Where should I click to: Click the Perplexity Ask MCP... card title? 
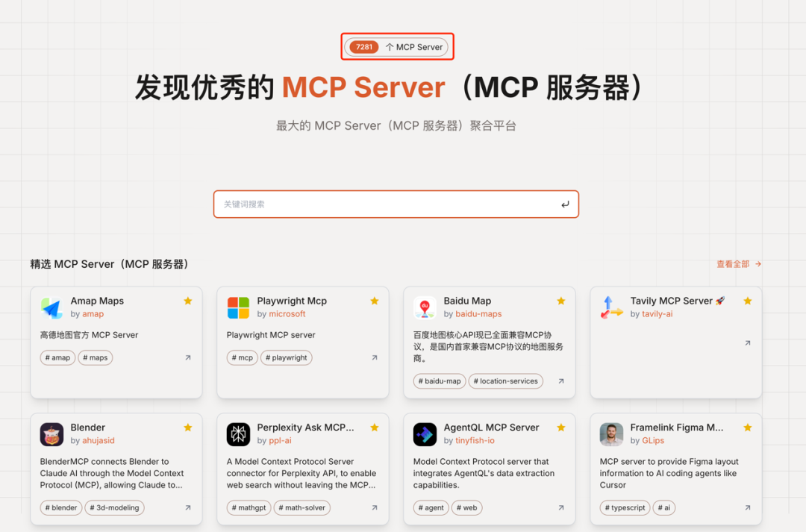pos(305,427)
